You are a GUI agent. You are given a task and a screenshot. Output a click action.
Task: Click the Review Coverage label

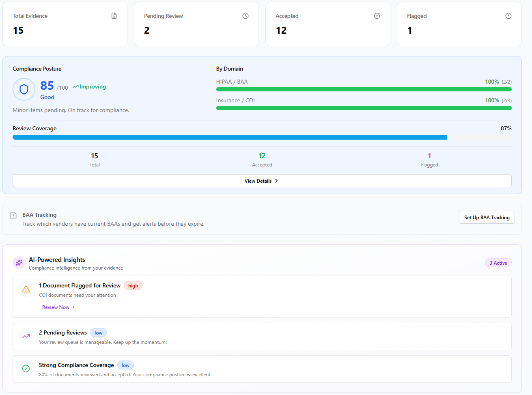click(34, 128)
